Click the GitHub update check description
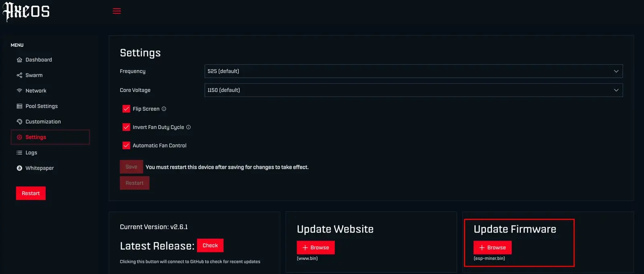The height and width of the screenshot is (274, 644). pyautogui.click(x=190, y=262)
